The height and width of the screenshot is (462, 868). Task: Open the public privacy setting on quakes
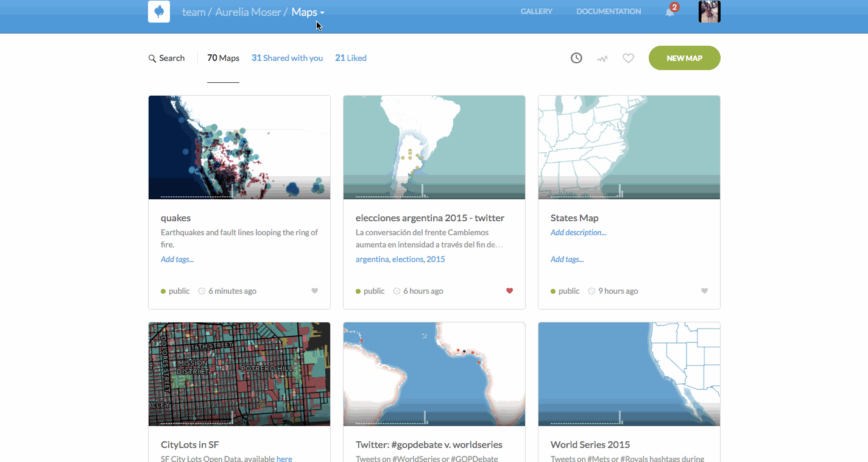pyautogui.click(x=175, y=291)
